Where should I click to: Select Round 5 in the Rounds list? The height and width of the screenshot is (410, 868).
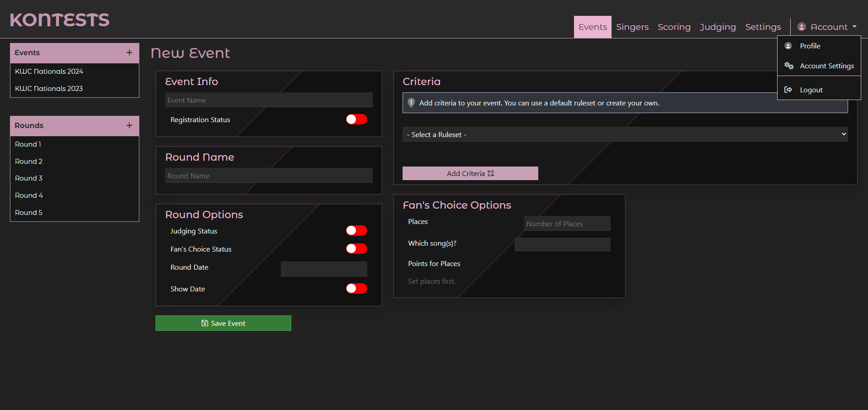tap(75, 213)
